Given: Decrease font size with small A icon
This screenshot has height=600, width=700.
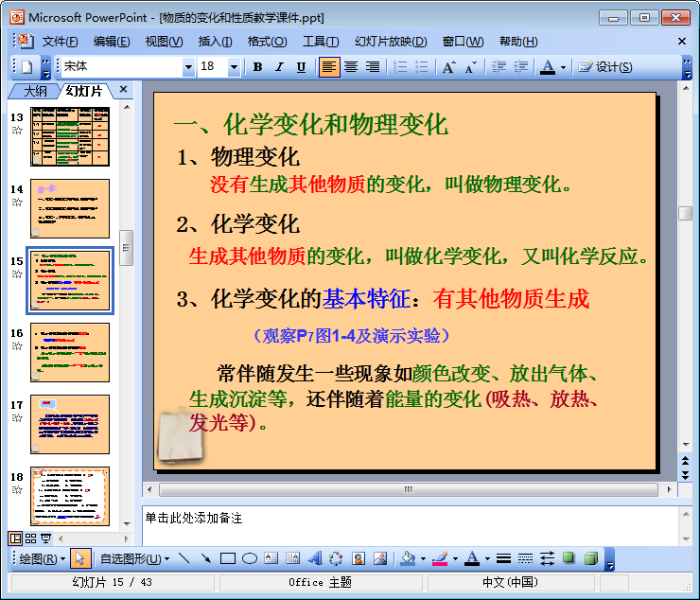Looking at the screenshot, I should point(470,67).
